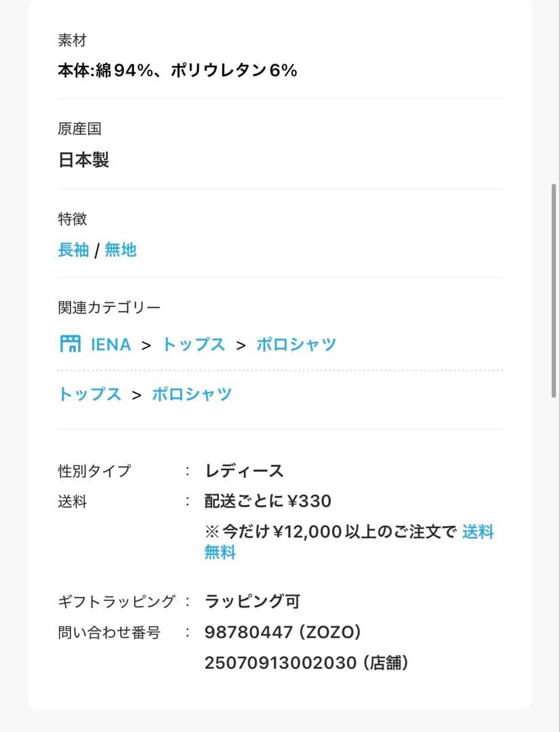Click the 日本製 country of origin value

[83, 161]
